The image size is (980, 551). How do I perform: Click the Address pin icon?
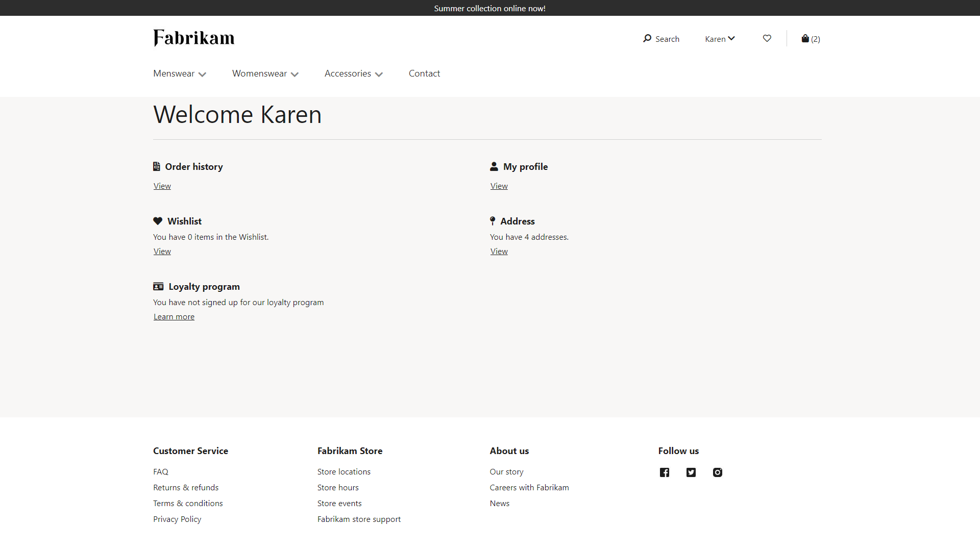[492, 221]
